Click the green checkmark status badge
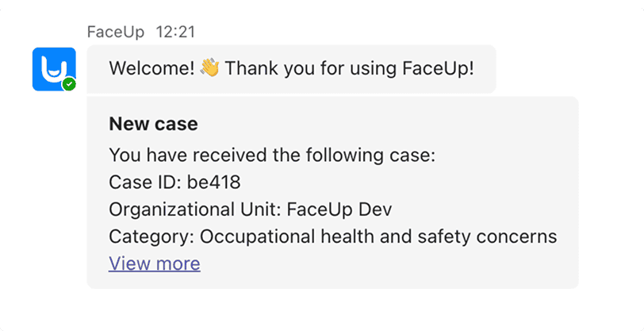644x331 pixels. 70,84
